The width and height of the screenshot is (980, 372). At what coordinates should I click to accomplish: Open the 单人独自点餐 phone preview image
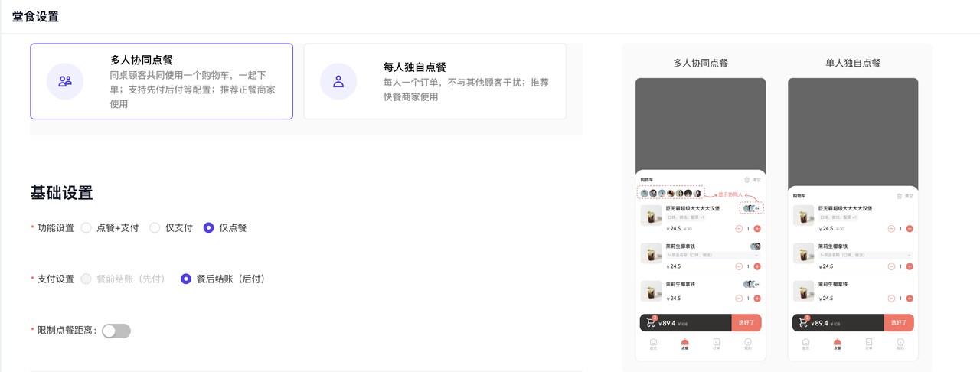(853, 219)
